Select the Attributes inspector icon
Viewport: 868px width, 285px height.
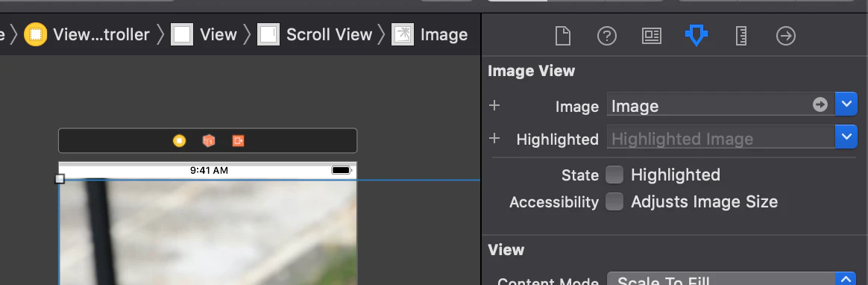pos(696,36)
